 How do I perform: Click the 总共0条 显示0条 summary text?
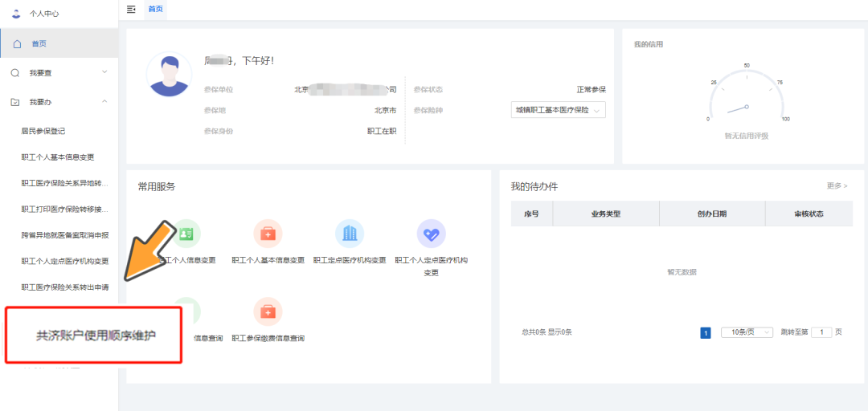point(547,332)
